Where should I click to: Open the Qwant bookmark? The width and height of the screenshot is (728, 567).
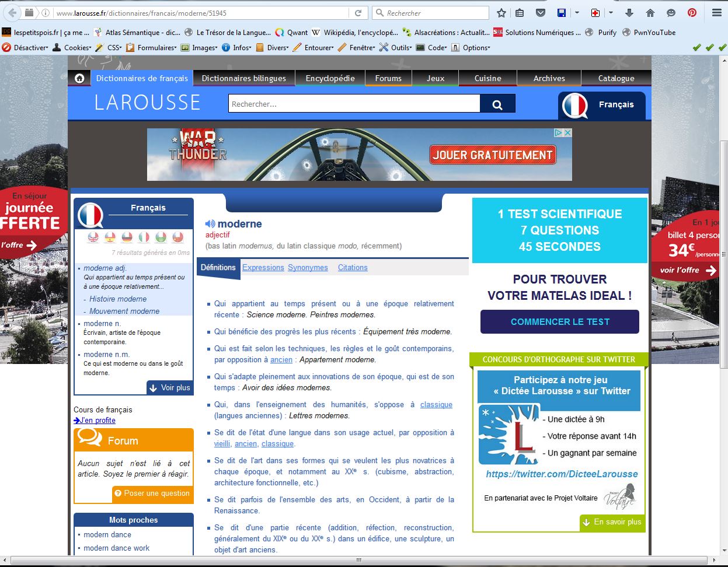click(291, 33)
